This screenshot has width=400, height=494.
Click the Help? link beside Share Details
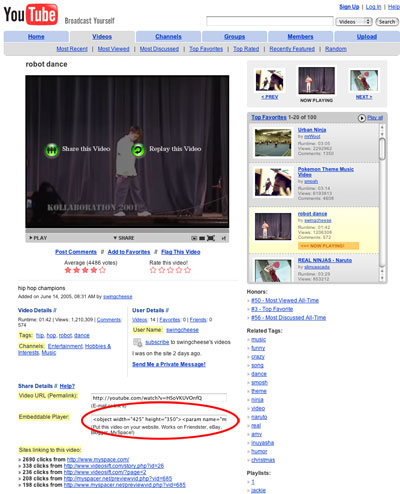67,386
